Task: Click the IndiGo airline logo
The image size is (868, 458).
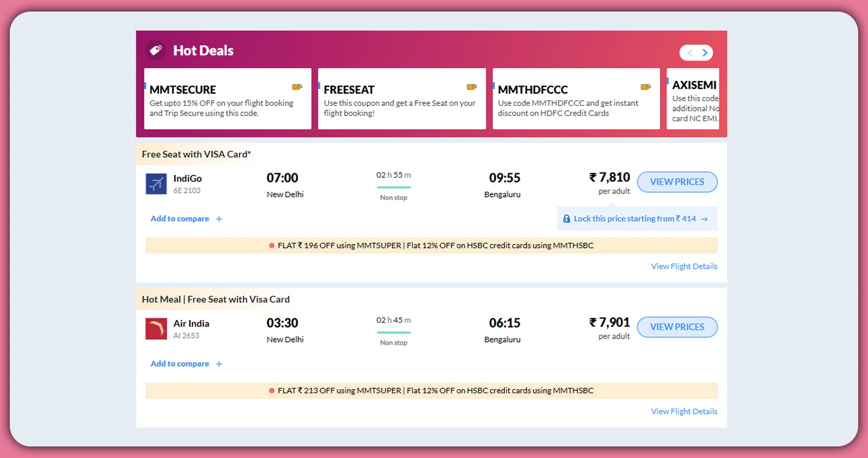Action: click(156, 184)
